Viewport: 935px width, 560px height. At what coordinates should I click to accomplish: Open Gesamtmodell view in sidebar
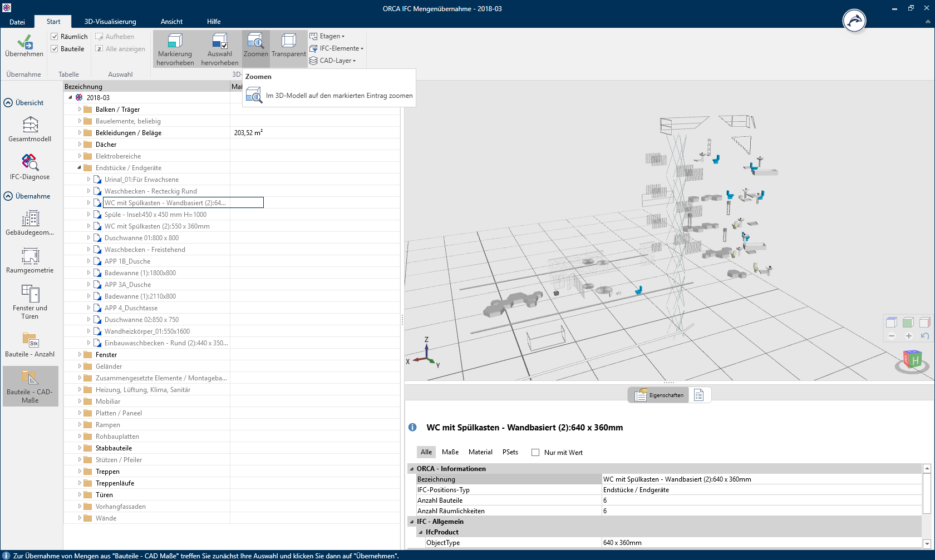(x=30, y=129)
